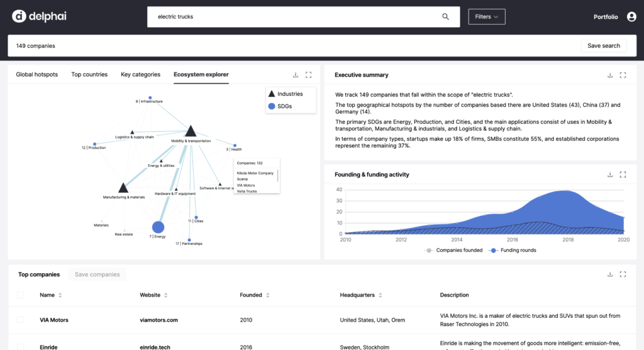Sort table by Headquarters column
This screenshot has height=350, width=644.
360,295
